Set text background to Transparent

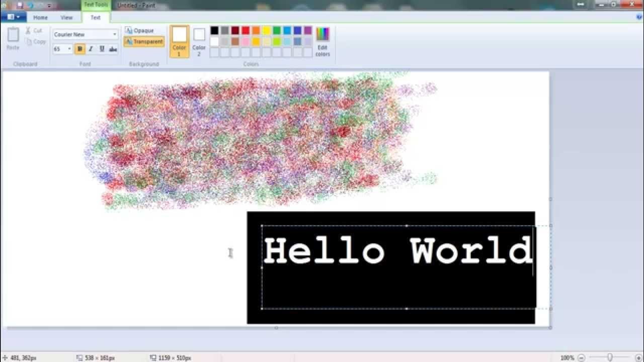coord(144,42)
